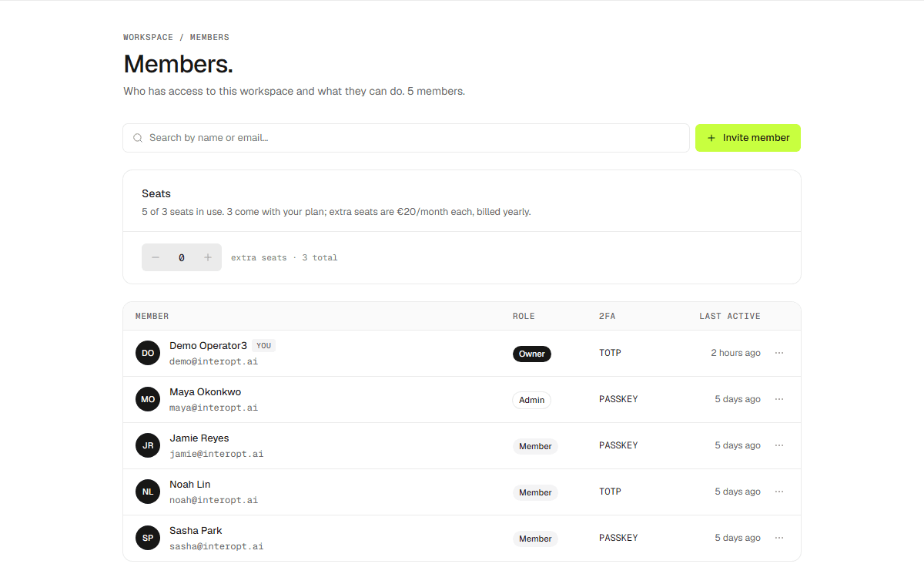This screenshot has height=574, width=924.
Task: Click the Seats card heading
Action: click(156, 193)
